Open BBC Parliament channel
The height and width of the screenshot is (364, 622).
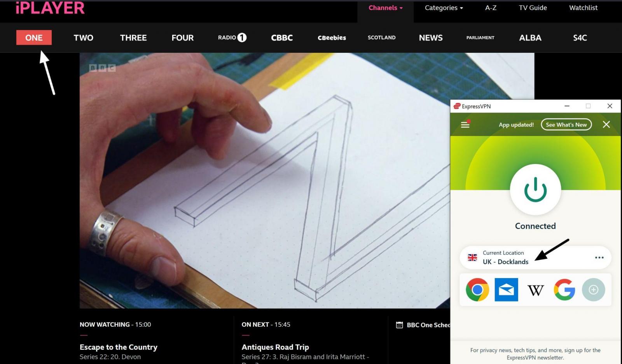point(480,38)
